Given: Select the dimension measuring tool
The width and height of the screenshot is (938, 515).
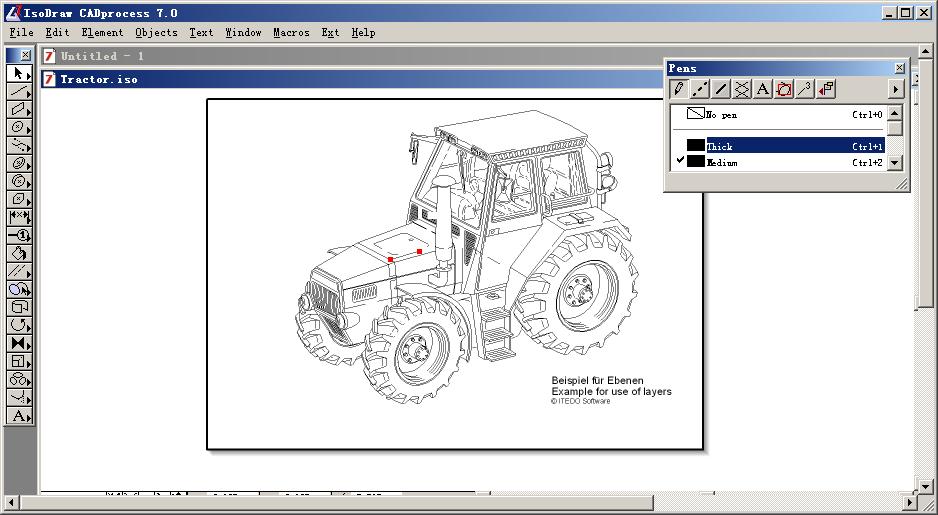Looking at the screenshot, I should point(19,217).
